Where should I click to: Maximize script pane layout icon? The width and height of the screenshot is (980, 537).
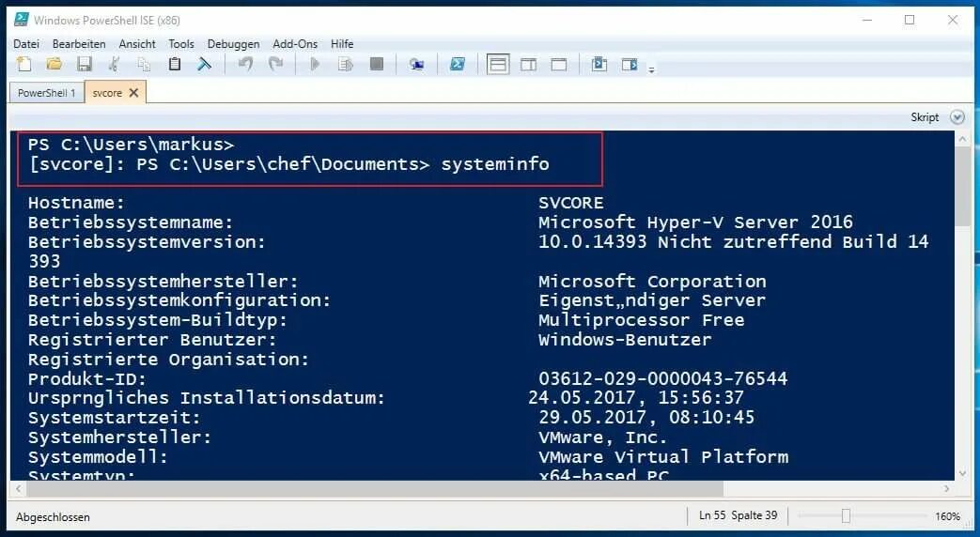[559, 65]
